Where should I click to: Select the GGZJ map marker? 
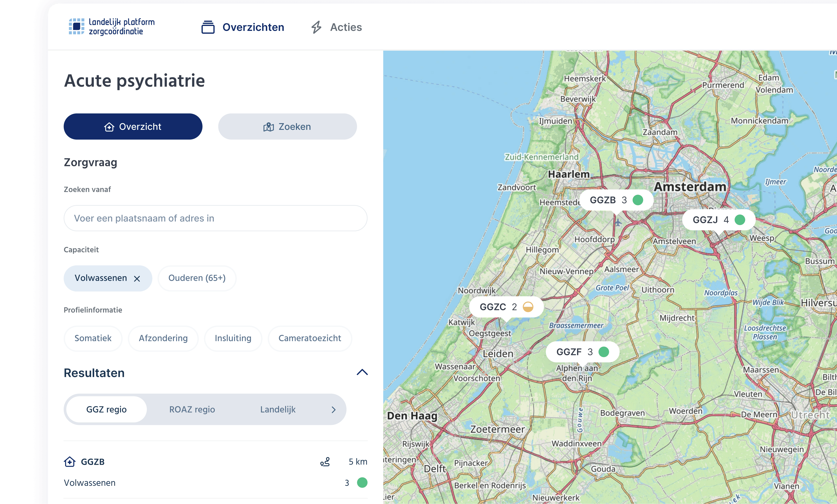[719, 220]
